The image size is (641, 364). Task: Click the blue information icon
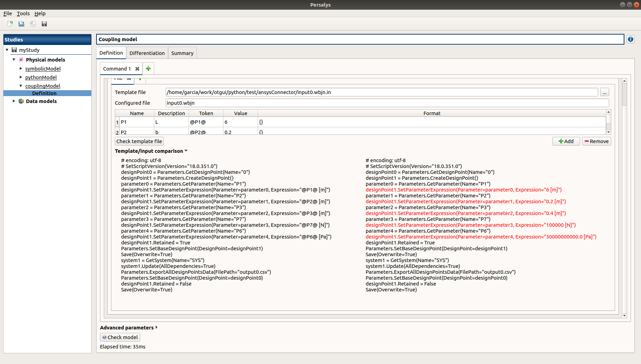click(x=631, y=39)
